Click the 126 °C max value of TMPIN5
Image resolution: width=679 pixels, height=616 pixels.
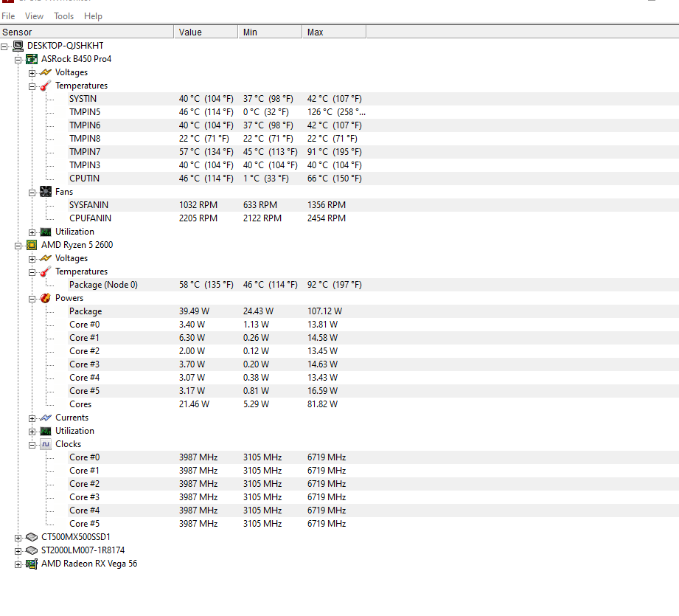click(336, 112)
